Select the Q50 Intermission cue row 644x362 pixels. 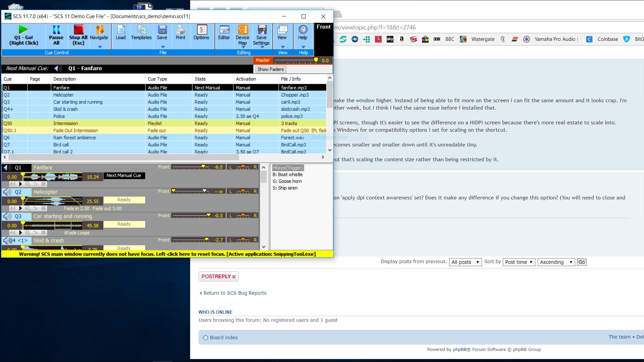tap(65, 123)
